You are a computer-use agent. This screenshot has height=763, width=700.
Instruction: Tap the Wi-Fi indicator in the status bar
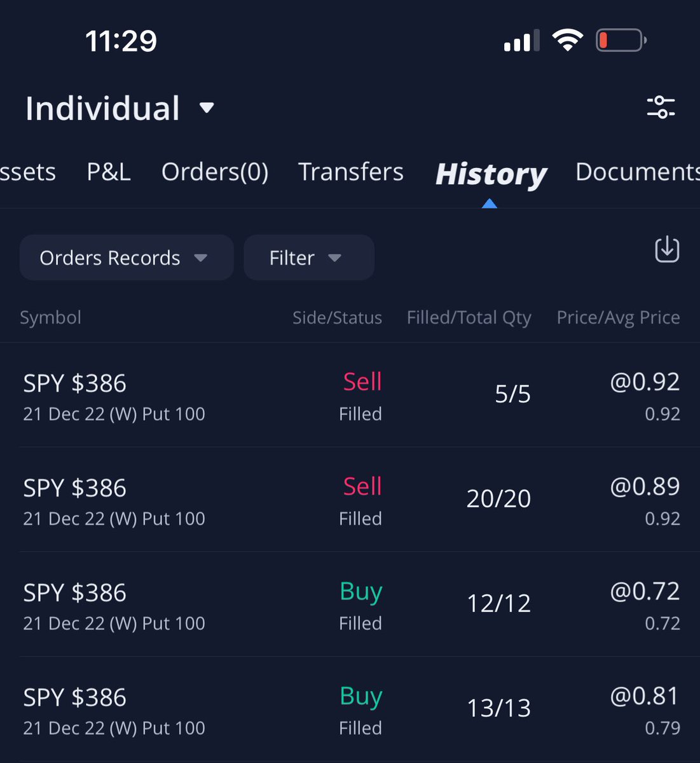tap(568, 41)
